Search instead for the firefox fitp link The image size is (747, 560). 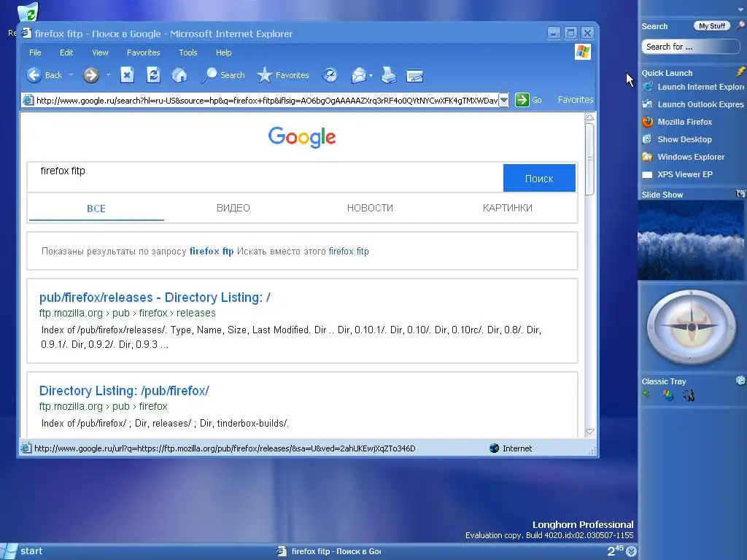pos(349,251)
